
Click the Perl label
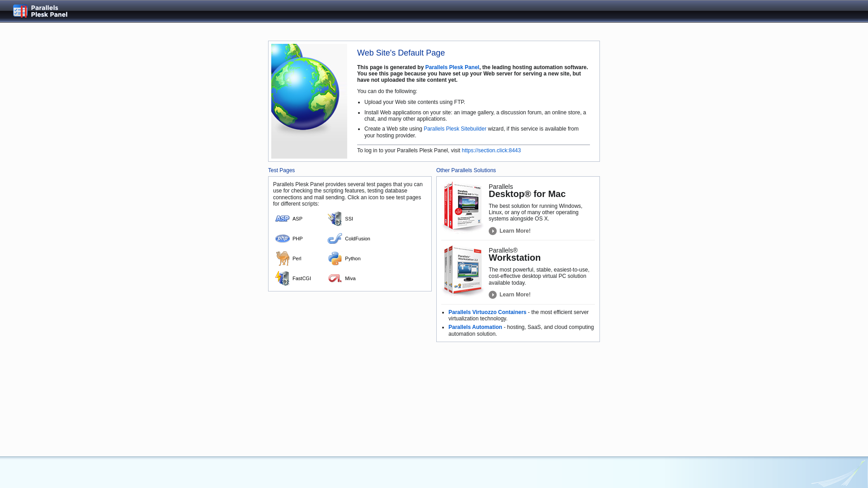297,258
